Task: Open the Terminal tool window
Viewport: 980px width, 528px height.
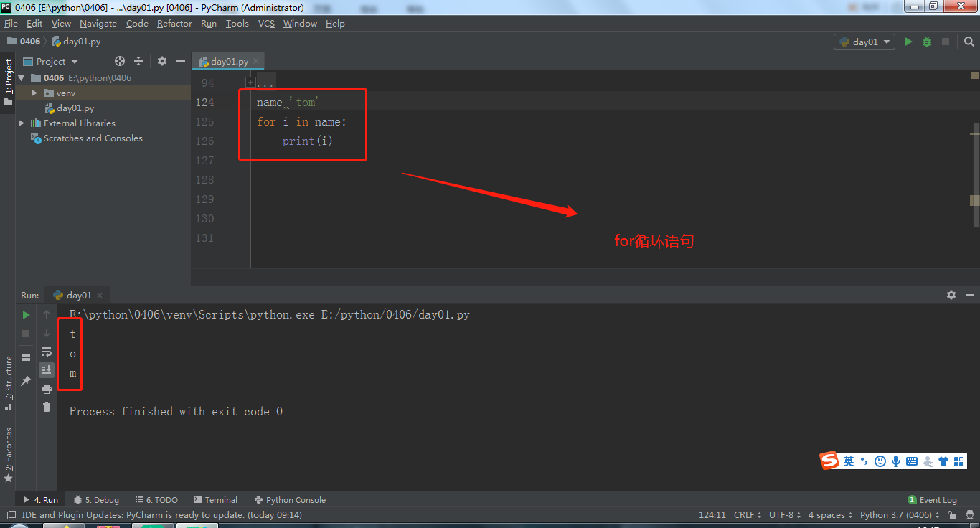Action: click(215, 500)
